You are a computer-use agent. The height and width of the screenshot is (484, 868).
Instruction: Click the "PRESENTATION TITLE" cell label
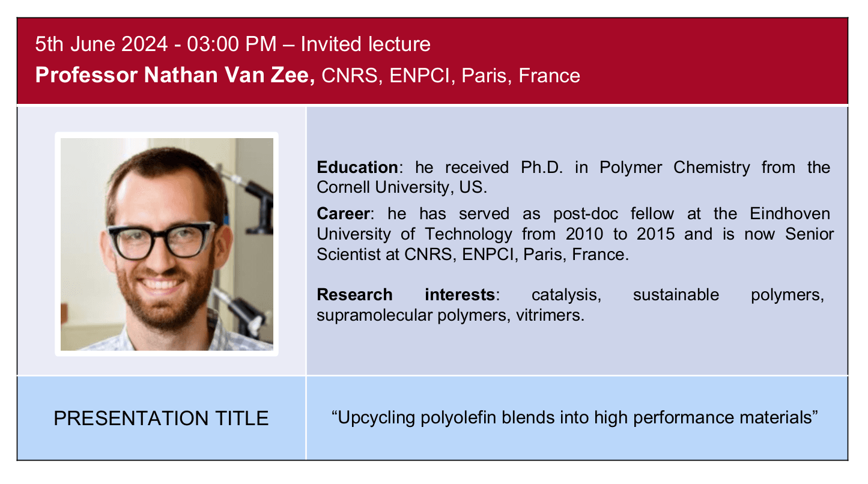pyautogui.click(x=161, y=418)
